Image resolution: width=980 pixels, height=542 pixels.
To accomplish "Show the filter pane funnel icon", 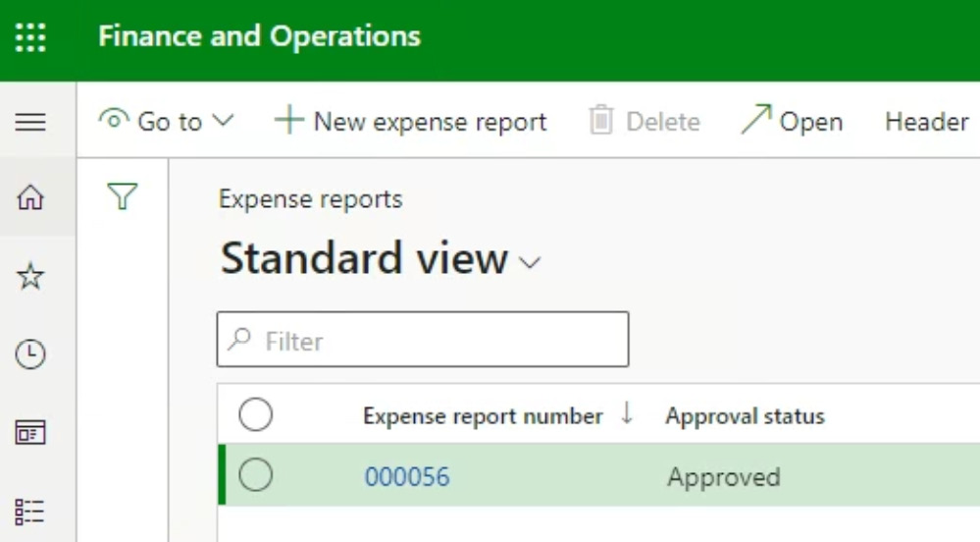I will point(123,196).
